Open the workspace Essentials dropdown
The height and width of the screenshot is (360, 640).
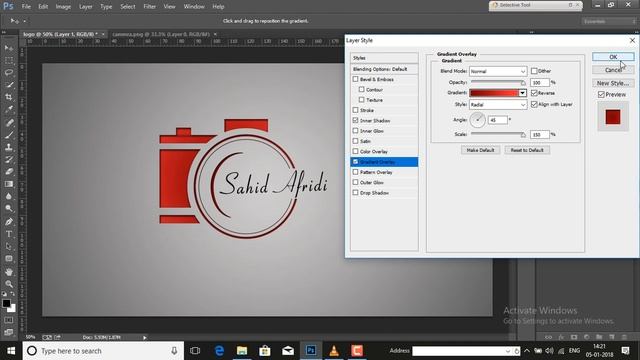pos(609,21)
